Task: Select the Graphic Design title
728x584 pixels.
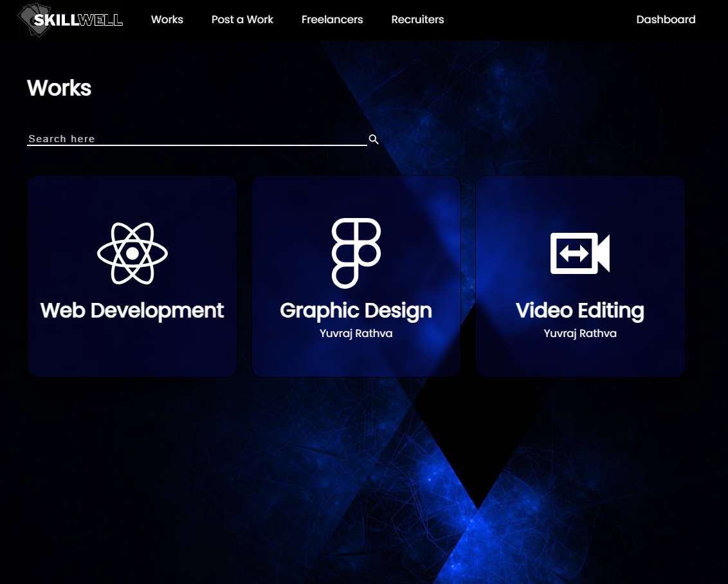Action: click(x=356, y=311)
